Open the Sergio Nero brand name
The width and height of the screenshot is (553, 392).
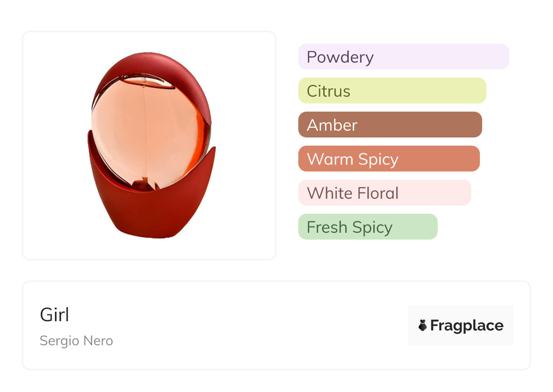pos(76,341)
